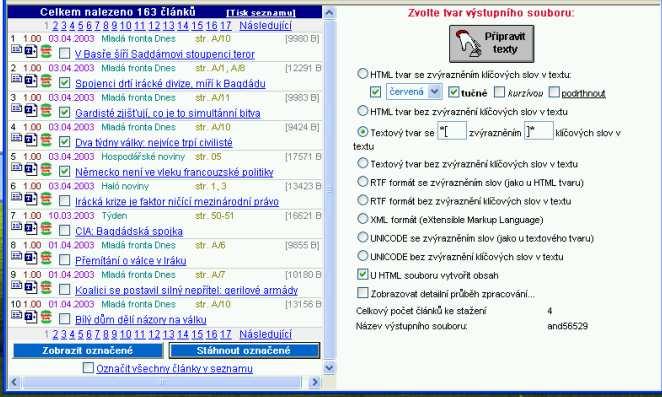Open article card icon in row 8
The image size is (662, 397).
coord(16,256)
